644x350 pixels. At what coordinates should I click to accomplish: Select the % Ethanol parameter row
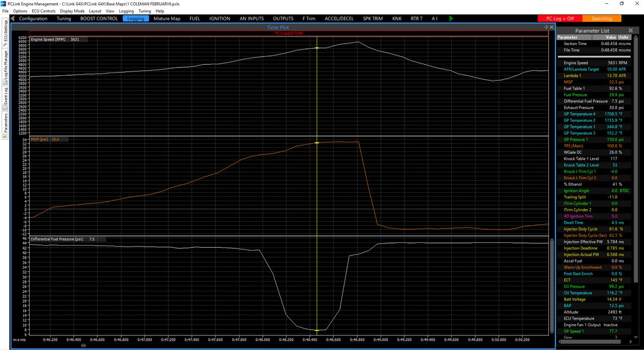pos(594,185)
